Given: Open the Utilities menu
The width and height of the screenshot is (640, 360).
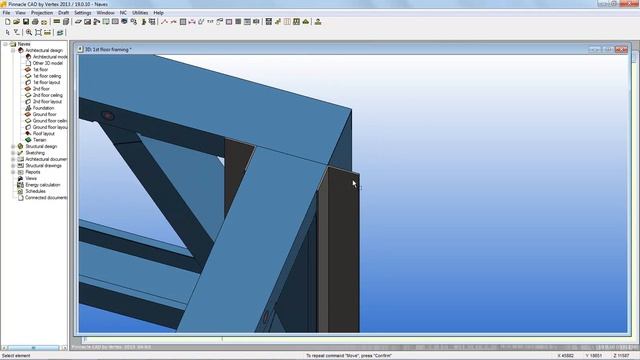Looking at the screenshot, I should point(140,13).
